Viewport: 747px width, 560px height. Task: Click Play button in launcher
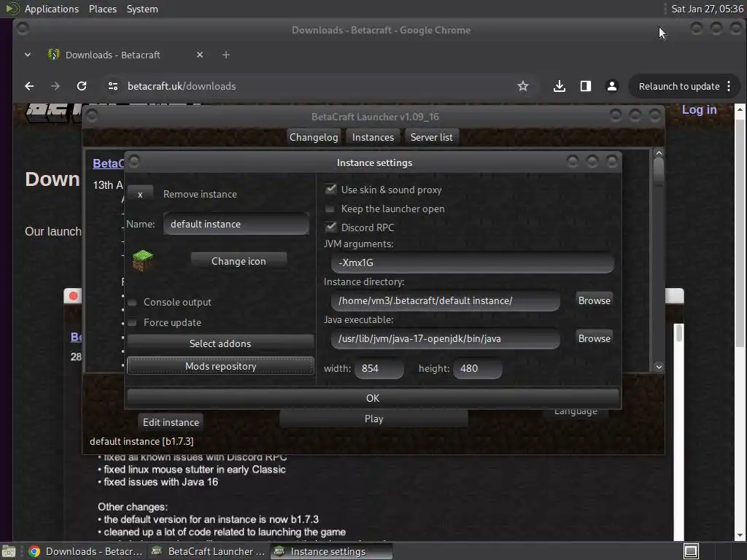373,419
